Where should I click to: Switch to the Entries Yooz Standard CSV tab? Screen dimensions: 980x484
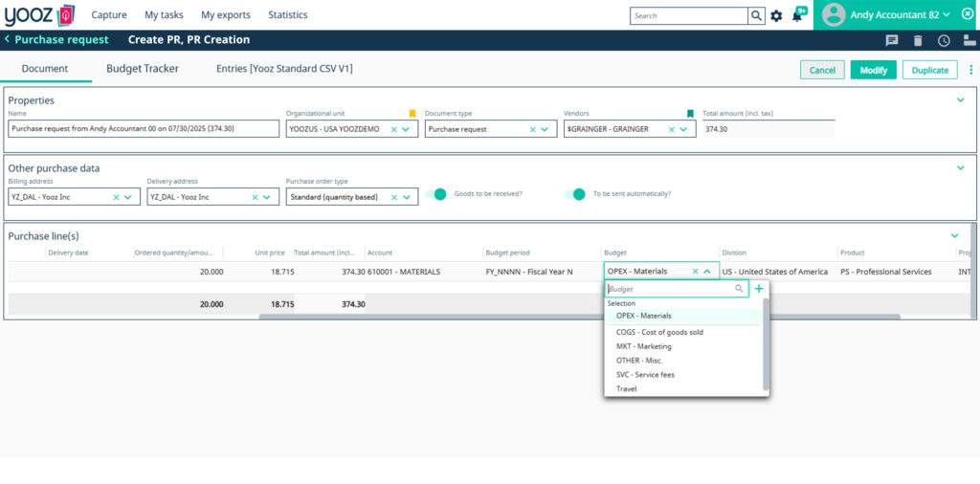point(284,69)
